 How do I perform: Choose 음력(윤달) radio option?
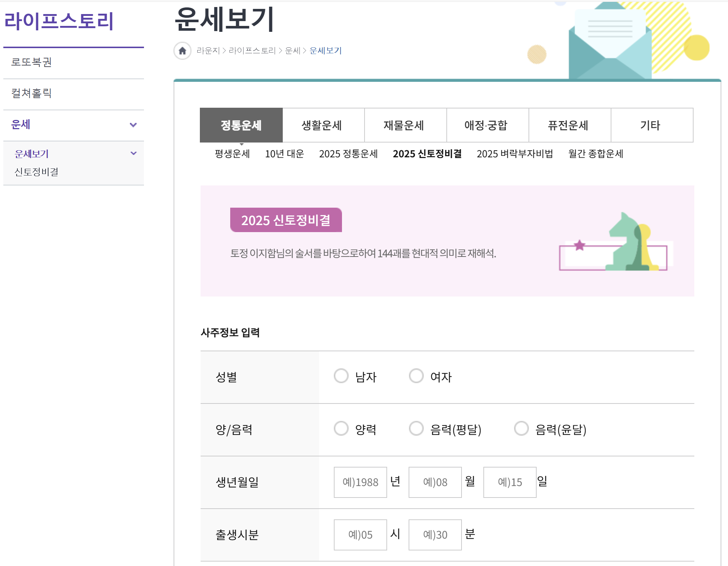pos(521,428)
